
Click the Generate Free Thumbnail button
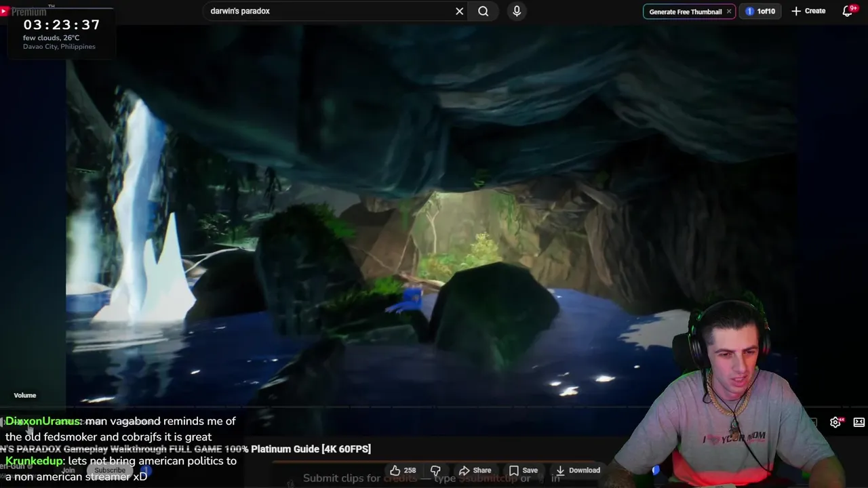coord(685,12)
